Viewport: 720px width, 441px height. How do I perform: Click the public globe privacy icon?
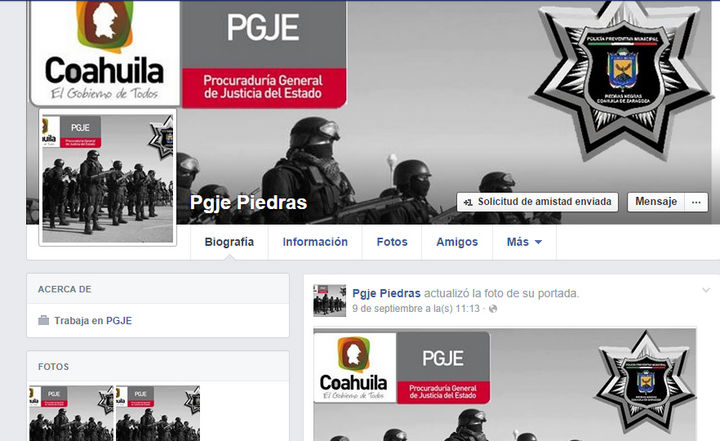pos(493,309)
